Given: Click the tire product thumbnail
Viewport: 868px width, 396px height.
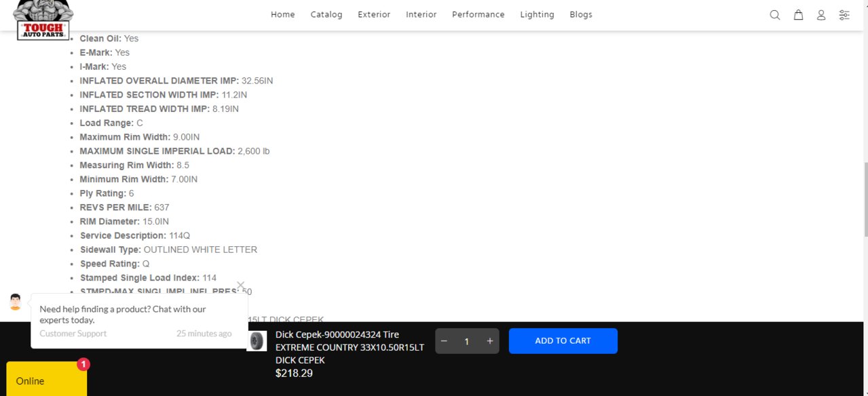Looking at the screenshot, I should tap(257, 340).
